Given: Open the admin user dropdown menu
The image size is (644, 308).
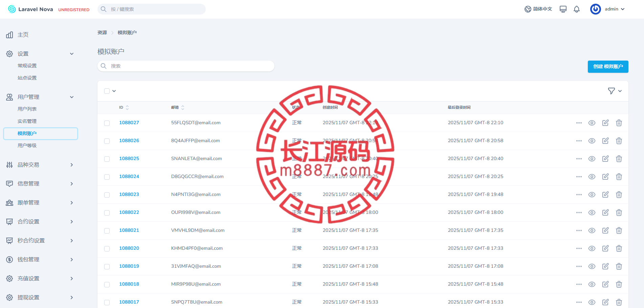Looking at the screenshot, I should [x=607, y=9].
